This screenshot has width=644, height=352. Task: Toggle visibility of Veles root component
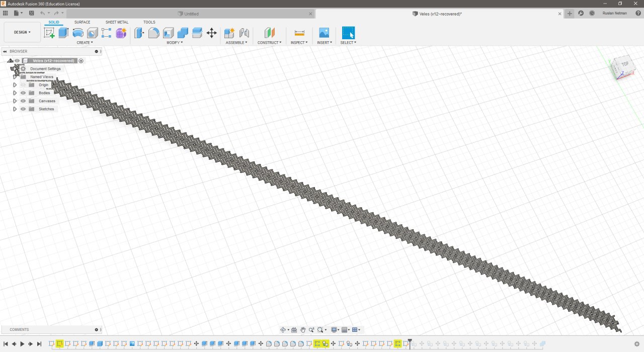coord(17,61)
